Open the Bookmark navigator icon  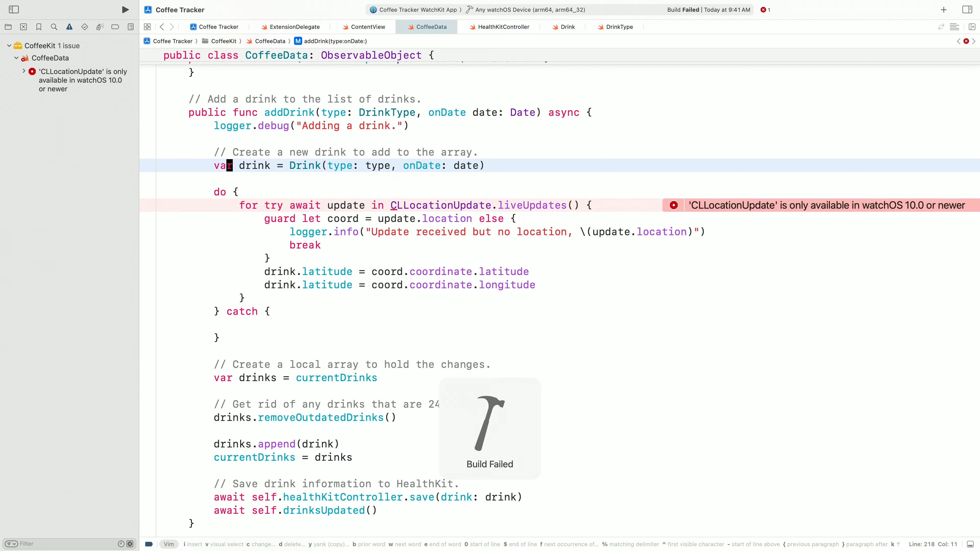coord(39,27)
